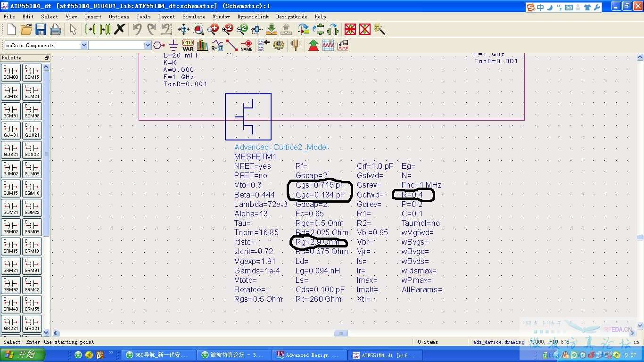Insert a ground symbol
Viewport: 644px width, 362px height.
point(173,45)
